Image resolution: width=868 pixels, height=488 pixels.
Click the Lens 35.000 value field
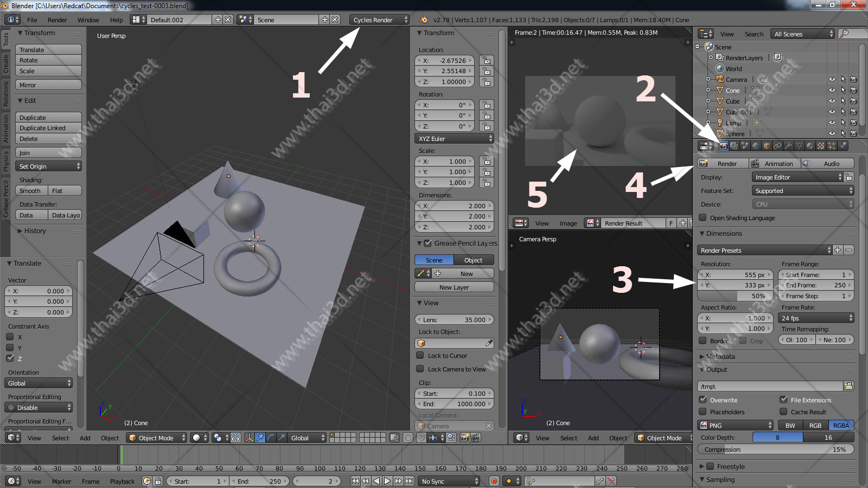pos(454,320)
